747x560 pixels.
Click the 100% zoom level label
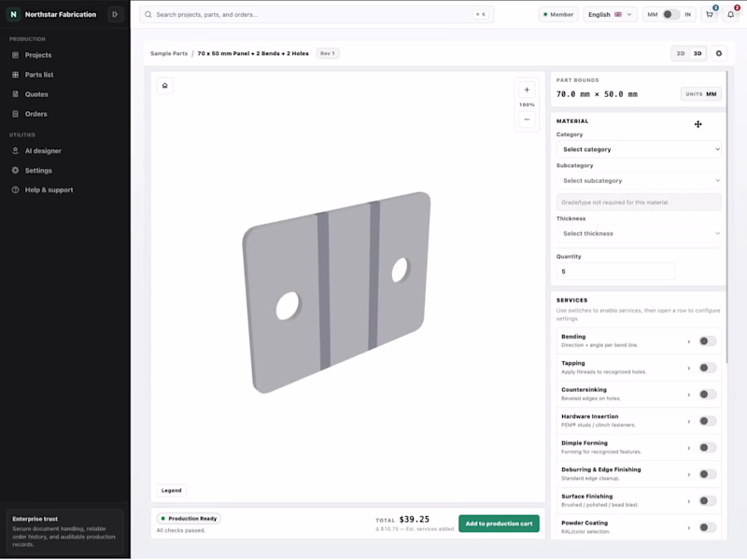pos(527,105)
